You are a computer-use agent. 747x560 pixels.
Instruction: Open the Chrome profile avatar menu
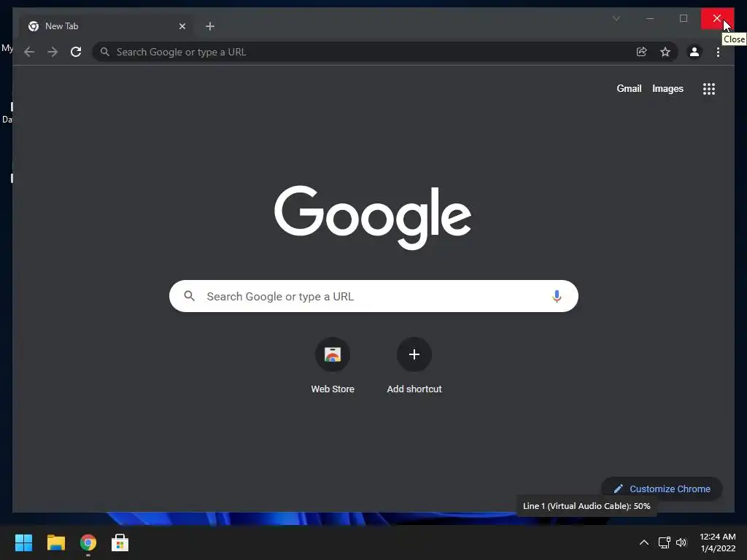point(694,52)
